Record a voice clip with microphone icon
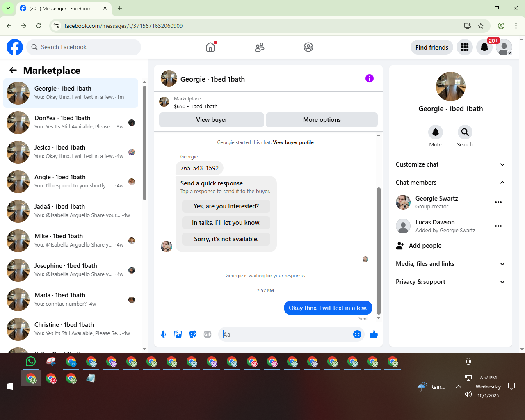525x420 pixels. click(x=163, y=334)
